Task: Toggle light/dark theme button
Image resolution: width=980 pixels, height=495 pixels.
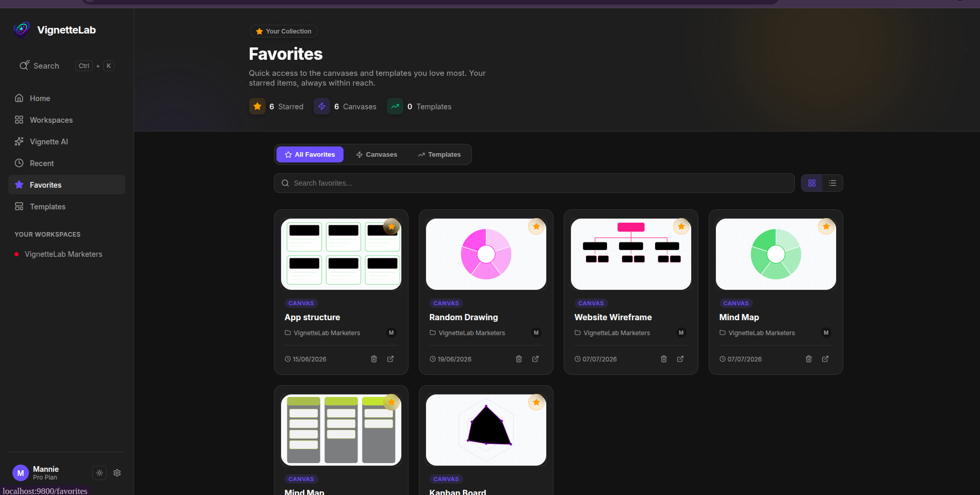Action: (x=100, y=473)
